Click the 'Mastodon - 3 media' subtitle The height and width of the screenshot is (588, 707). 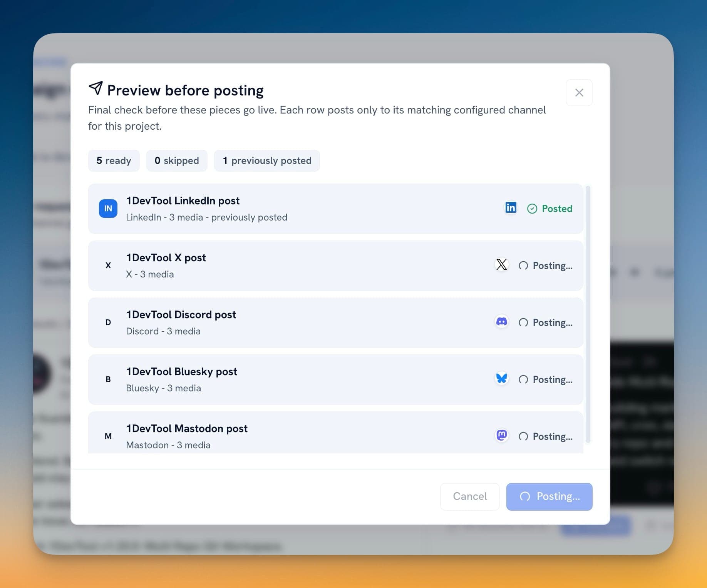pos(168,445)
